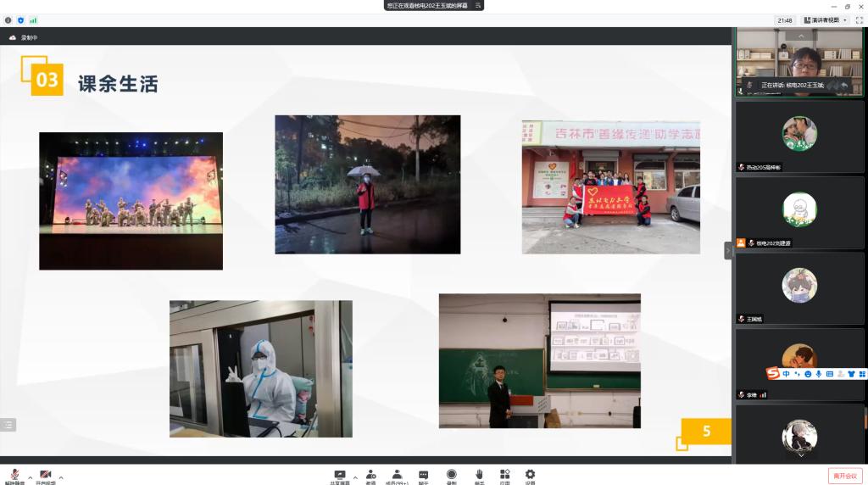Click the share screen icon
868x485 pixels.
coord(340,476)
